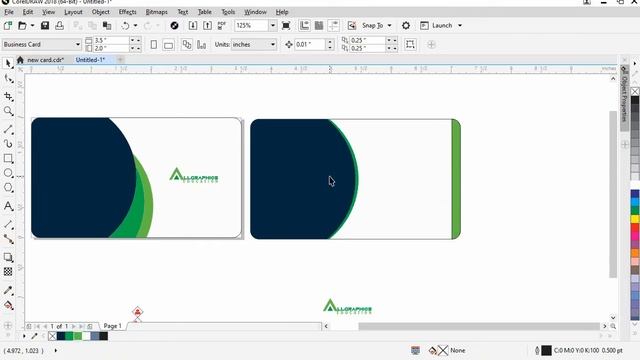Image resolution: width=640 pixels, height=360 pixels.
Task: Select the Polygon tool
Action: coord(8,188)
